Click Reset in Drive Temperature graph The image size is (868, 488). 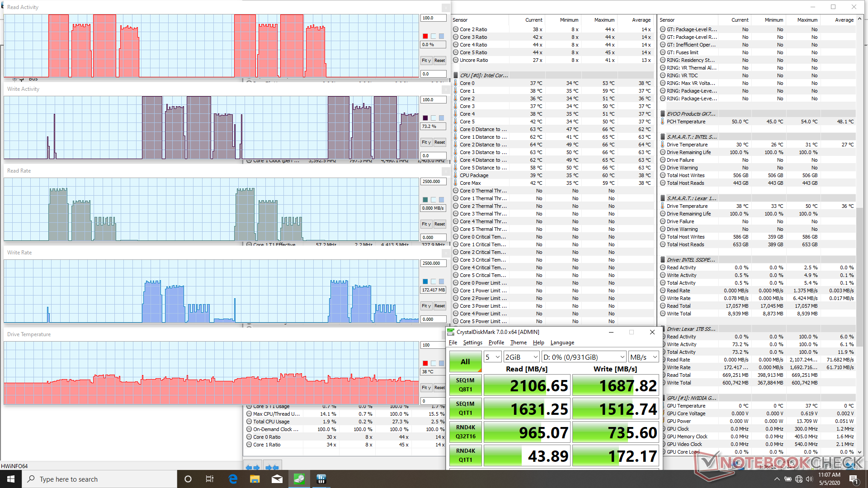click(x=439, y=388)
